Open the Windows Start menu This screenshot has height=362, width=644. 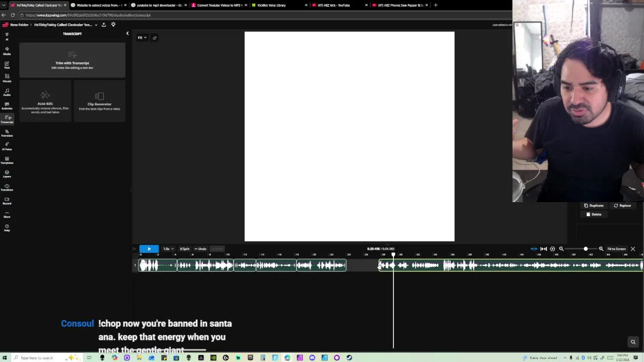[x=5, y=357]
